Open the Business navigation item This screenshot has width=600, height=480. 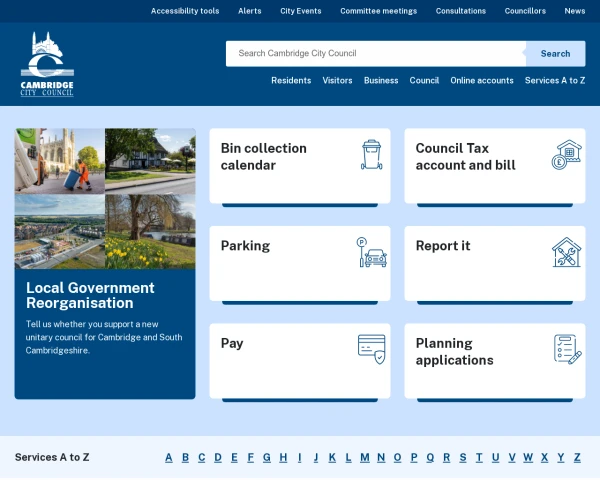click(x=381, y=81)
